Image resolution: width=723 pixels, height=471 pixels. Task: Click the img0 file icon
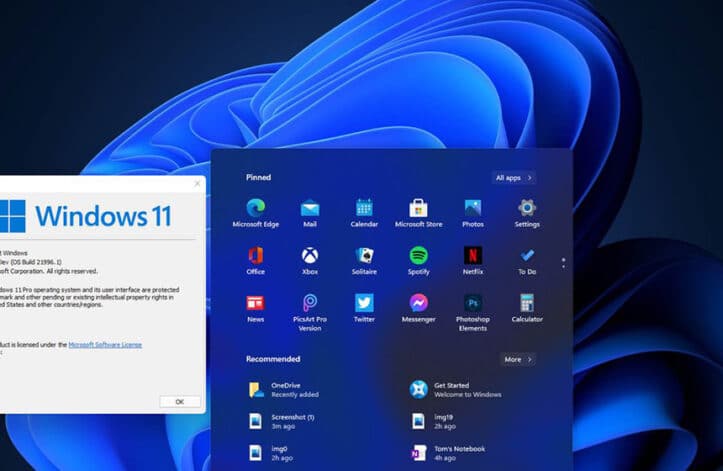coord(255,453)
